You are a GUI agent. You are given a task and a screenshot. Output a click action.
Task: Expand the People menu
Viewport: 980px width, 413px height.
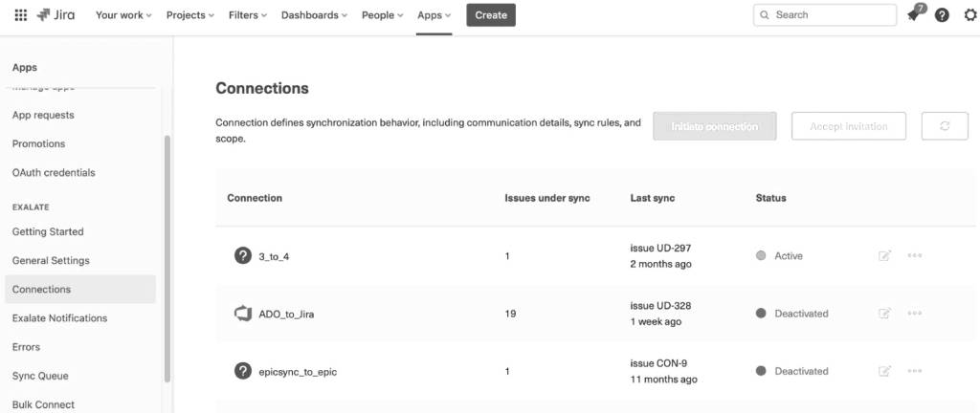tap(383, 15)
